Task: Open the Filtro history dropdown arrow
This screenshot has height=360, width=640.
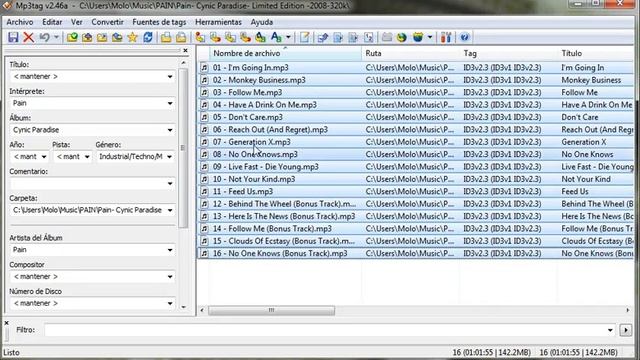Action: (x=610, y=330)
